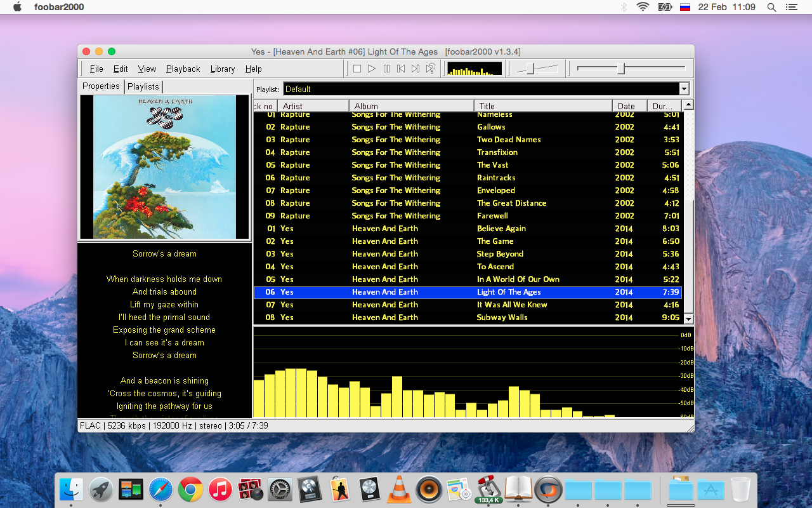Select the playing track 'Light Of The Ages'

point(467,292)
